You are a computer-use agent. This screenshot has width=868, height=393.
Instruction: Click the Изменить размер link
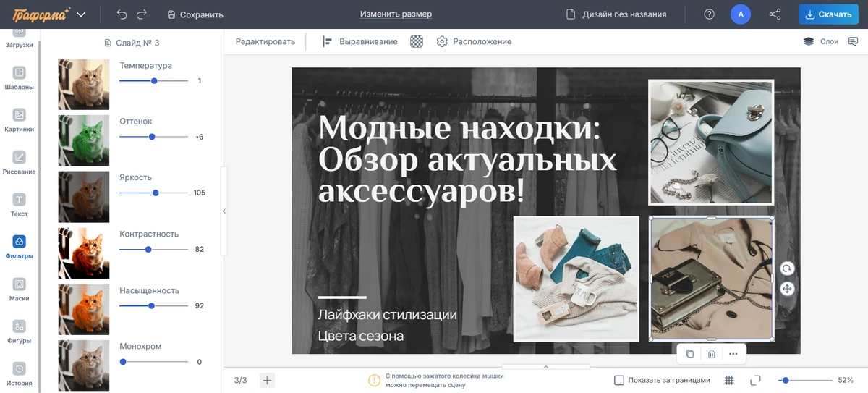(396, 14)
